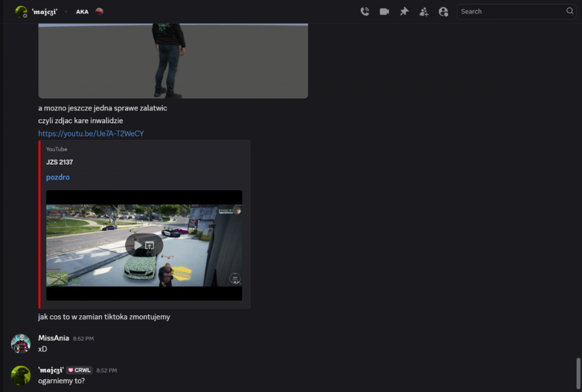This screenshot has height=392, width=582.
Task: Click 'majczi' 8:52 PM timestamp
Action: coord(107,370)
